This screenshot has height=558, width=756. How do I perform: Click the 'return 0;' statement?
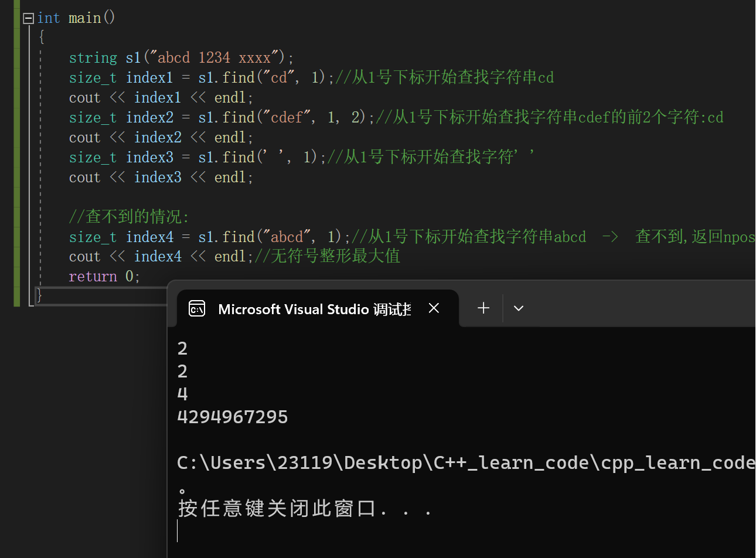pyautogui.click(x=104, y=276)
